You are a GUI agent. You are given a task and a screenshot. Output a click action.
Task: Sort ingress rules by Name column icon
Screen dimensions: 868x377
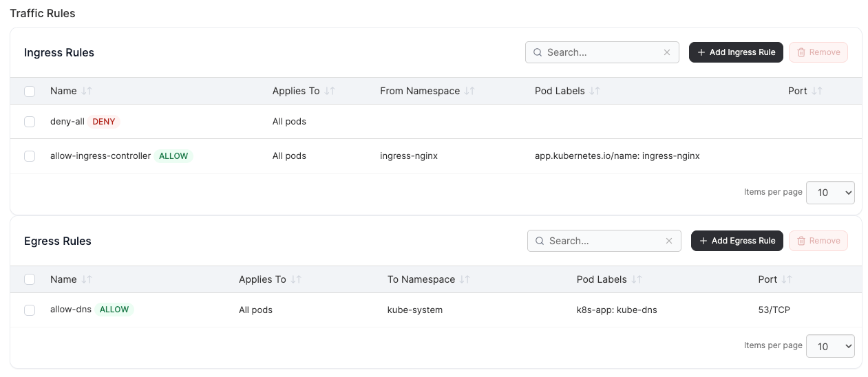pyautogui.click(x=87, y=91)
